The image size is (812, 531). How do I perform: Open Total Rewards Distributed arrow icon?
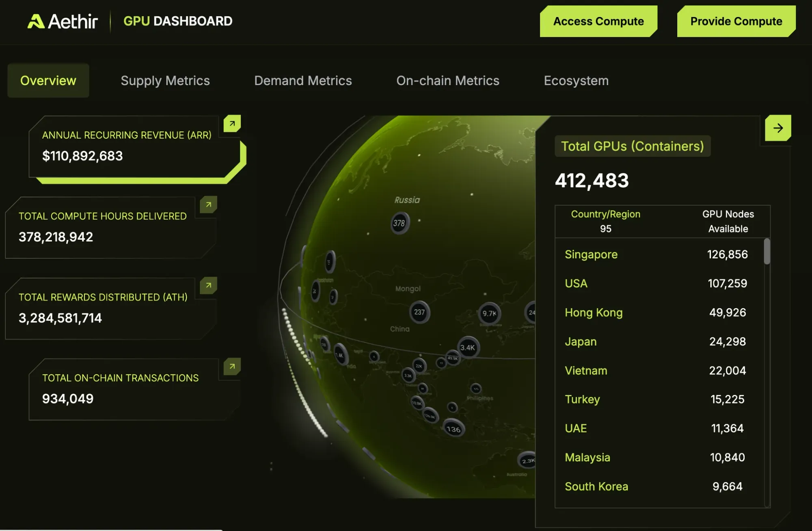tap(208, 286)
